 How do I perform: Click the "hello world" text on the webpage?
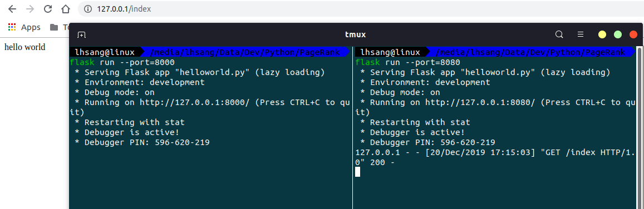24,47
